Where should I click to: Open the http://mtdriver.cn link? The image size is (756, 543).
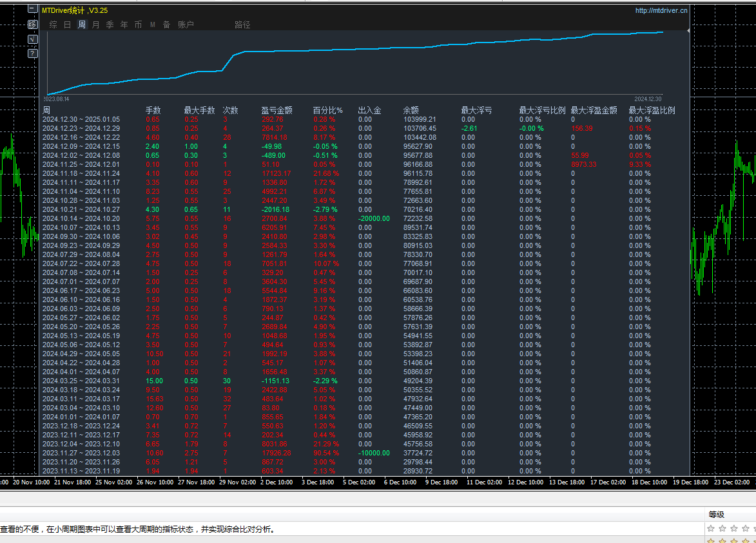[661, 10]
